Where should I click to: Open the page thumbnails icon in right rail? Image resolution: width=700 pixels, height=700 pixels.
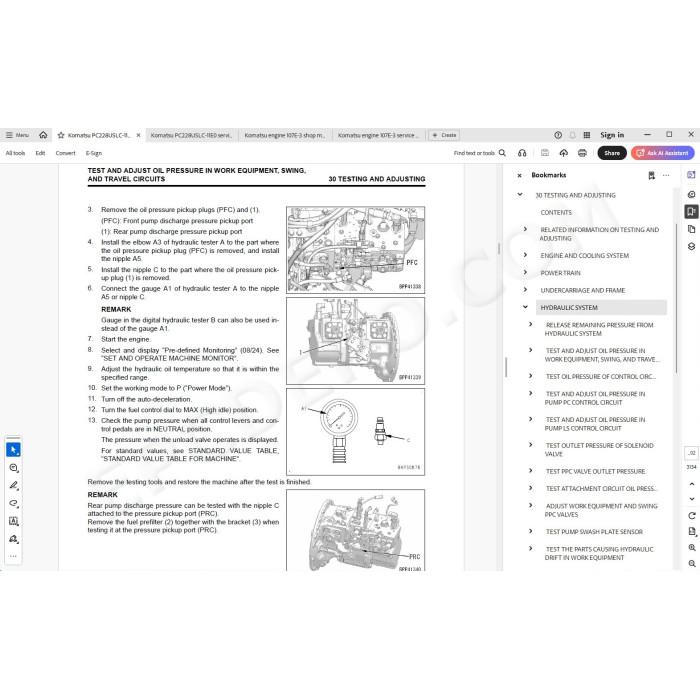pos(691,229)
